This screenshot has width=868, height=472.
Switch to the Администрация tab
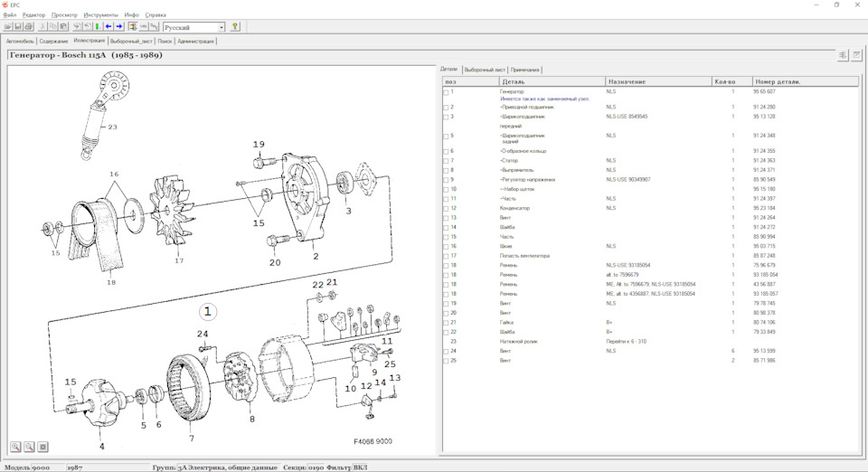[195, 41]
